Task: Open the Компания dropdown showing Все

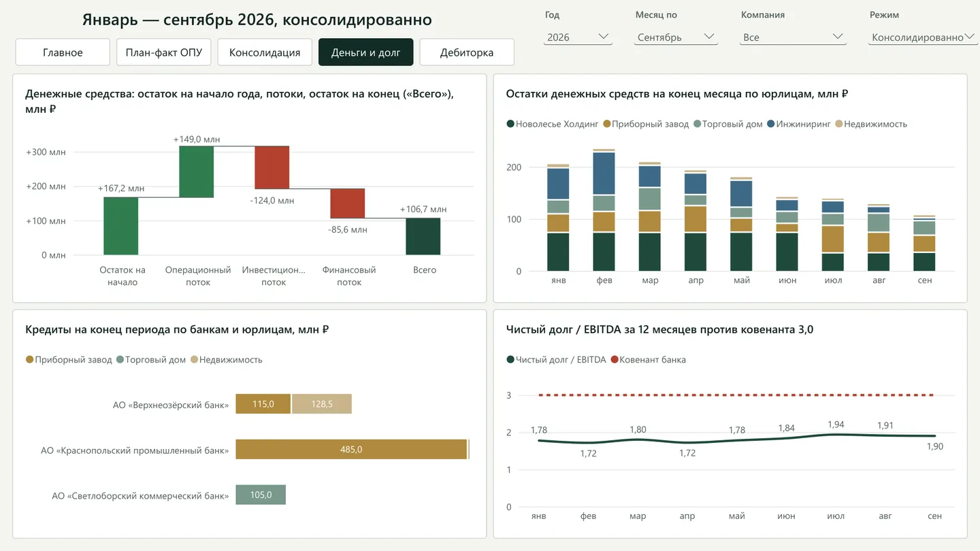Action: pos(794,37)
